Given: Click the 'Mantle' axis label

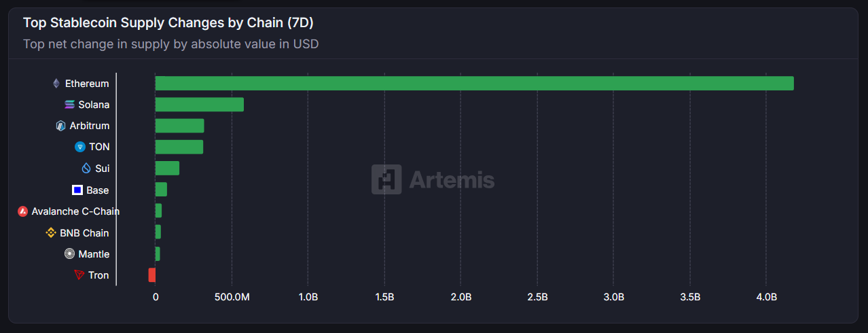Looking at the screenshot, I should click(94, 254).
